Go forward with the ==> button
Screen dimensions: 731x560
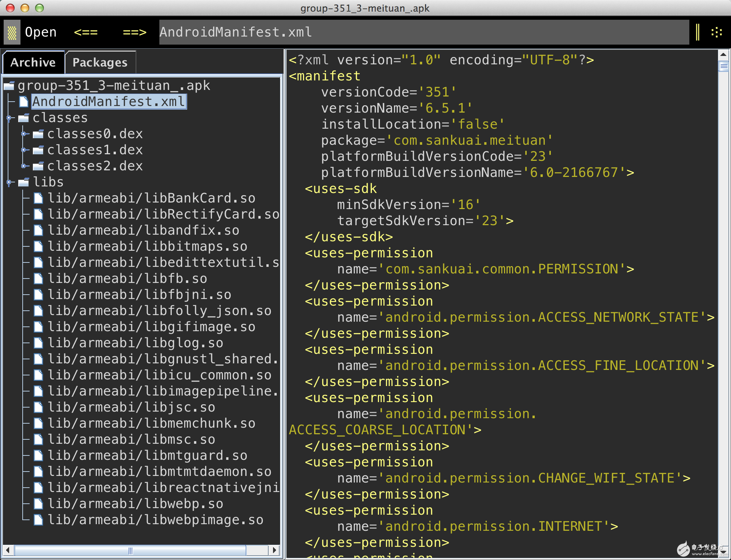(x=135, y=32)
